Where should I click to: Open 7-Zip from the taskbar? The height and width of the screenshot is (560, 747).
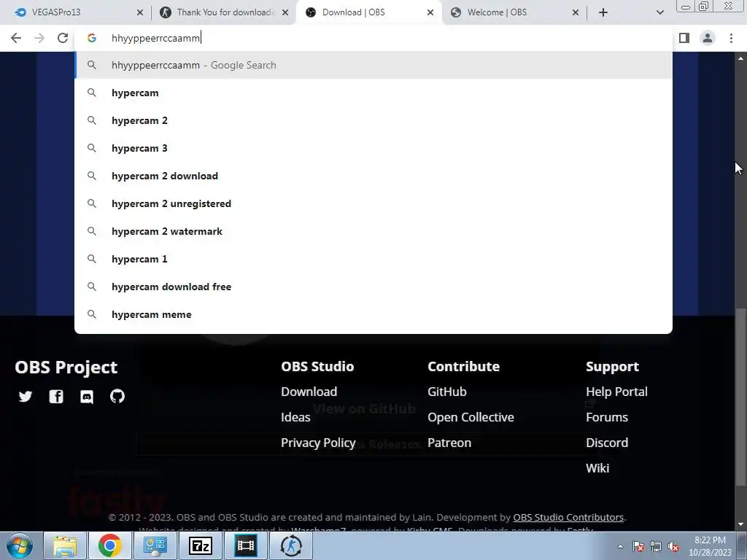coord(200,545)
